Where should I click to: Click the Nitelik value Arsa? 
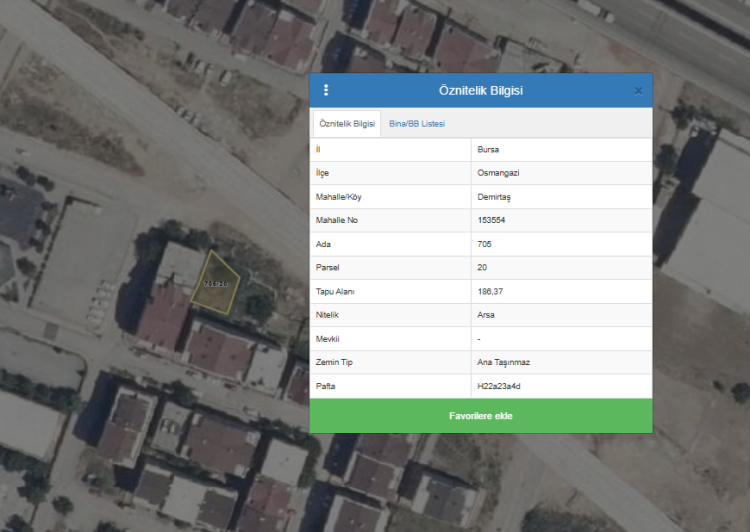pos(486,315)
